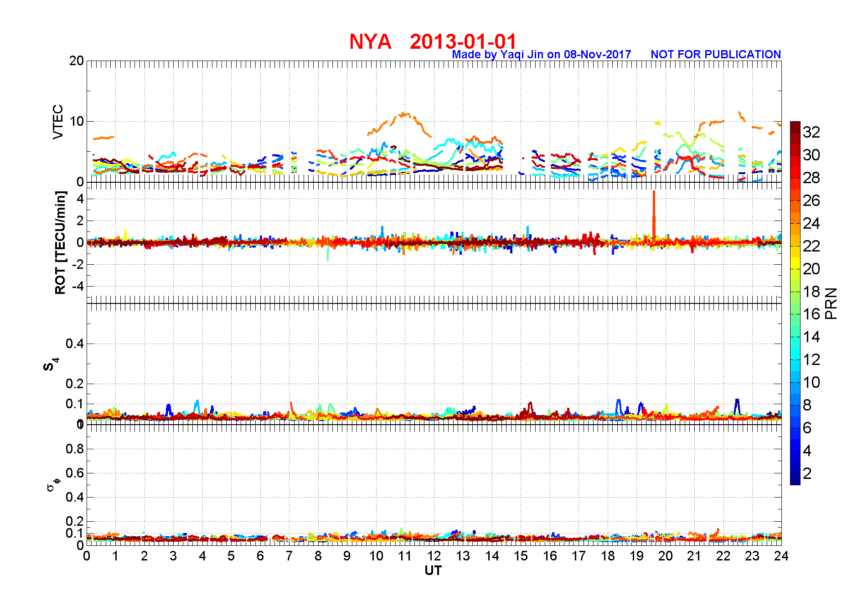Click the plot title 'NYA 2013-01-01'
868x606 pixels.
(433, 41)
